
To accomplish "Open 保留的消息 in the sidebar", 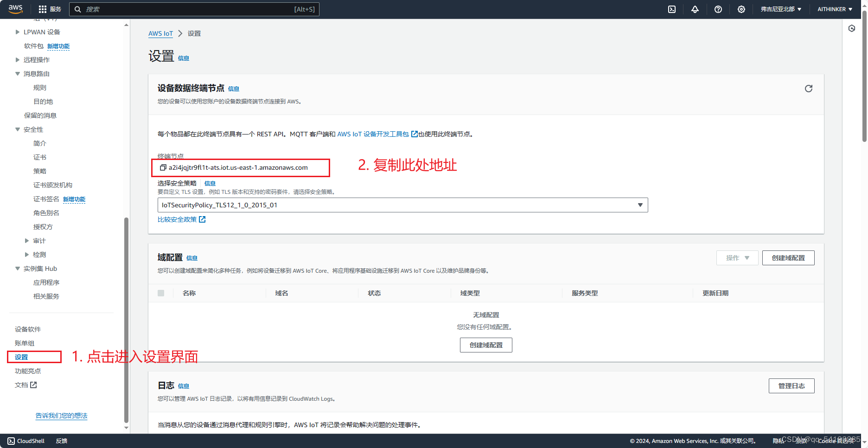I will point(40,115).
